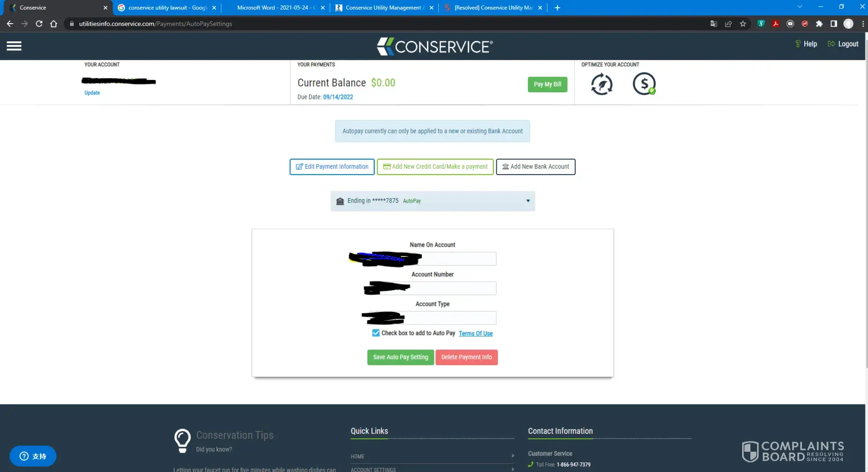Open the Adobe Acrobat extension
Viewport: 868px width, 472px height.
coord(775,24)
